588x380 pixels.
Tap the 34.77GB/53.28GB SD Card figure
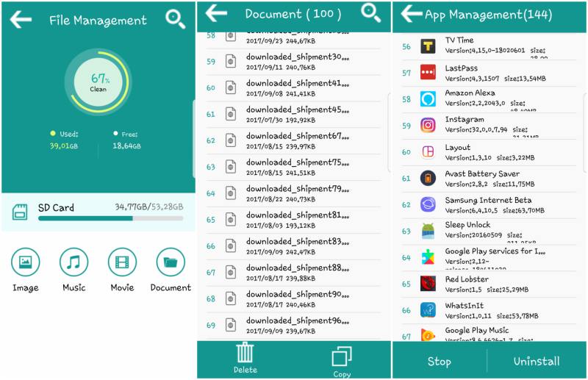click(149, 207)
